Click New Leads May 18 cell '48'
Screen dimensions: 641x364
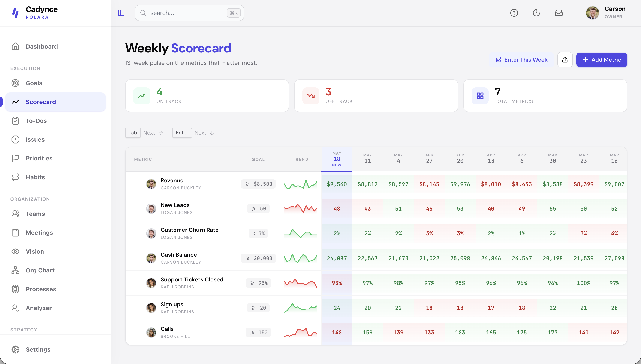point(337,208)
